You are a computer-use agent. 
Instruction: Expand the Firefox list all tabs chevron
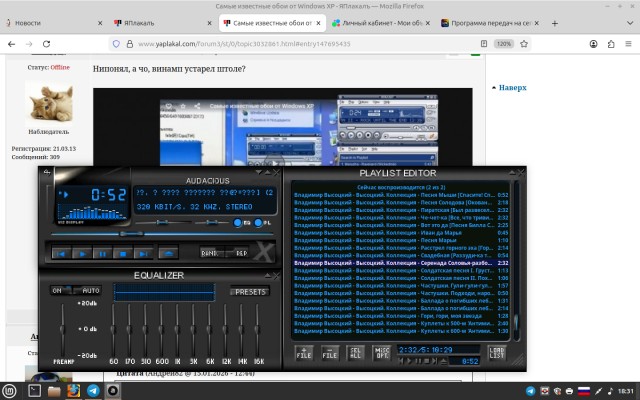click(630, 23)
